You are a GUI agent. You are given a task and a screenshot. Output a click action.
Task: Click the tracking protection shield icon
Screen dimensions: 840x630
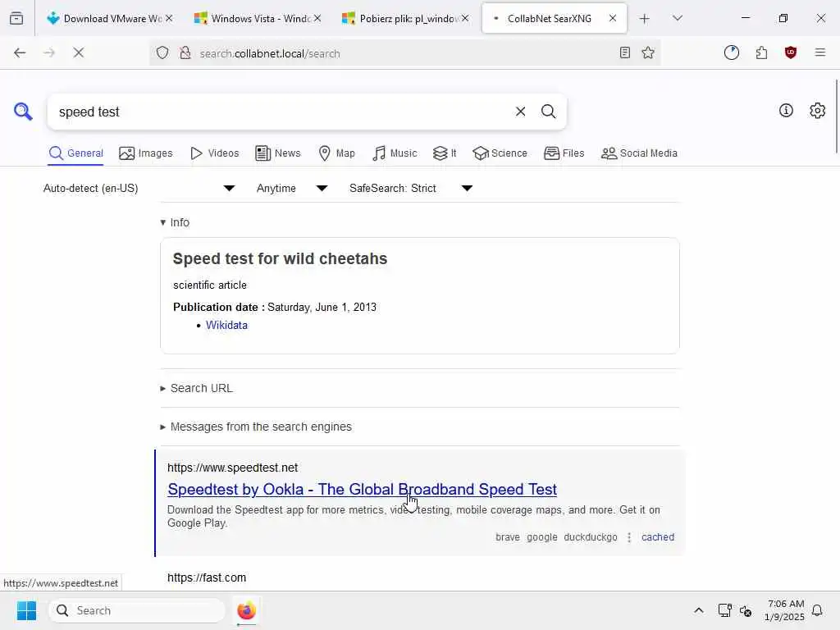162,52
